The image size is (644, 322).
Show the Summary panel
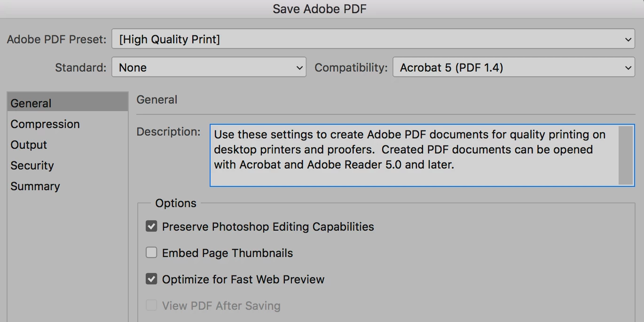35,186
